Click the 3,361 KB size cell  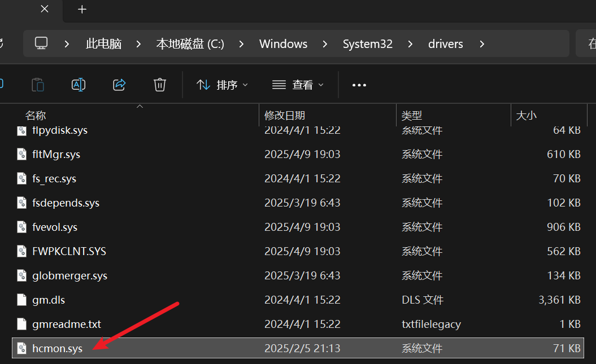559,300
